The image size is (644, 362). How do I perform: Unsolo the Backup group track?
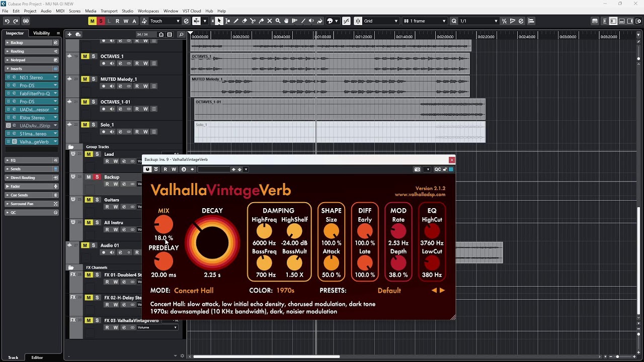click(97, 177)
